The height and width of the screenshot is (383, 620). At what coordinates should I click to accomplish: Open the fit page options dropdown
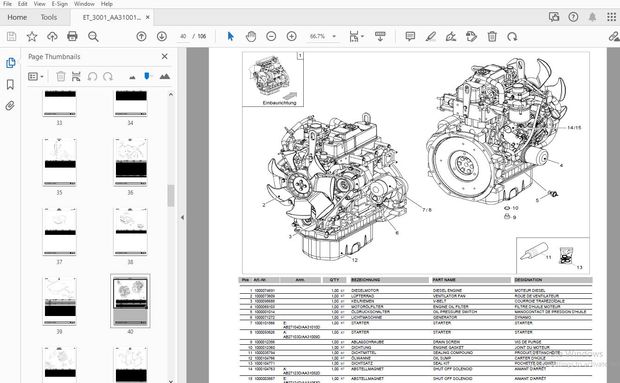(356, 37)
